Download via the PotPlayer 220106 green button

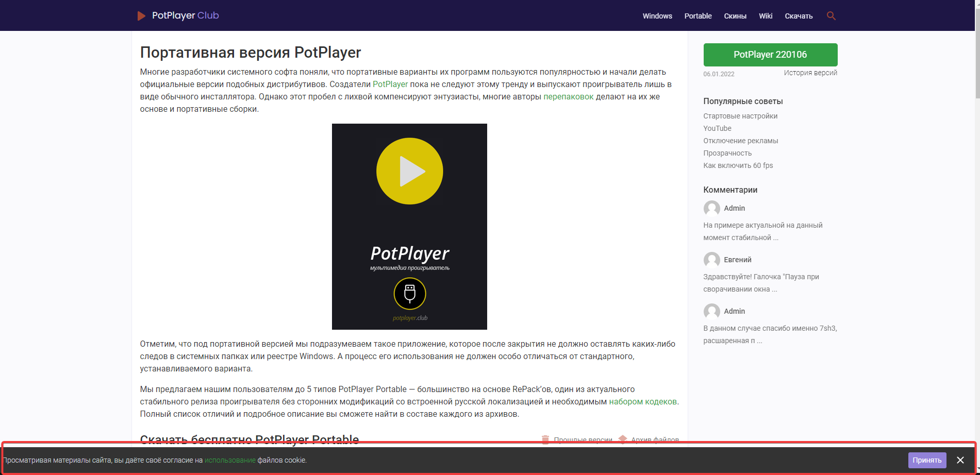(770, 54)
